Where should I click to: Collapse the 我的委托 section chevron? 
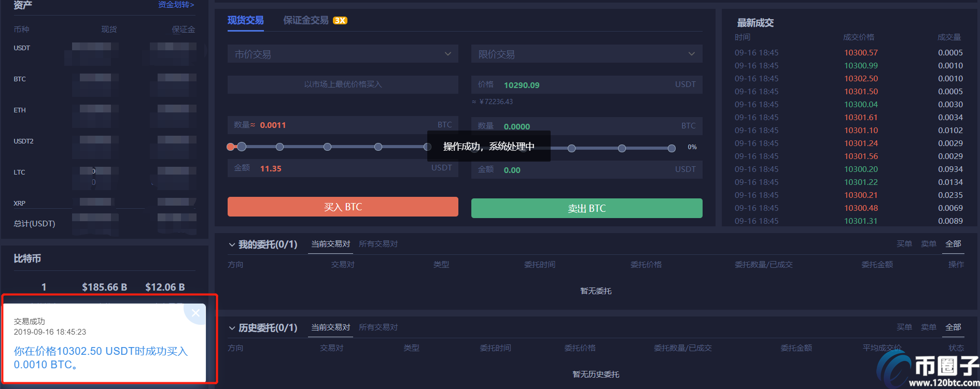tap(232, 244)
